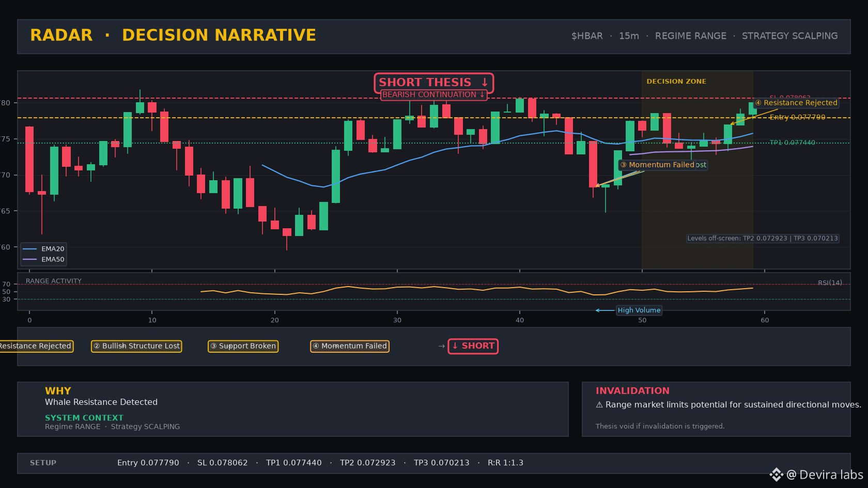Click the warning triangle icon under INVALIDATION
This screenshot has height=488, width=868.
(599, 405)
